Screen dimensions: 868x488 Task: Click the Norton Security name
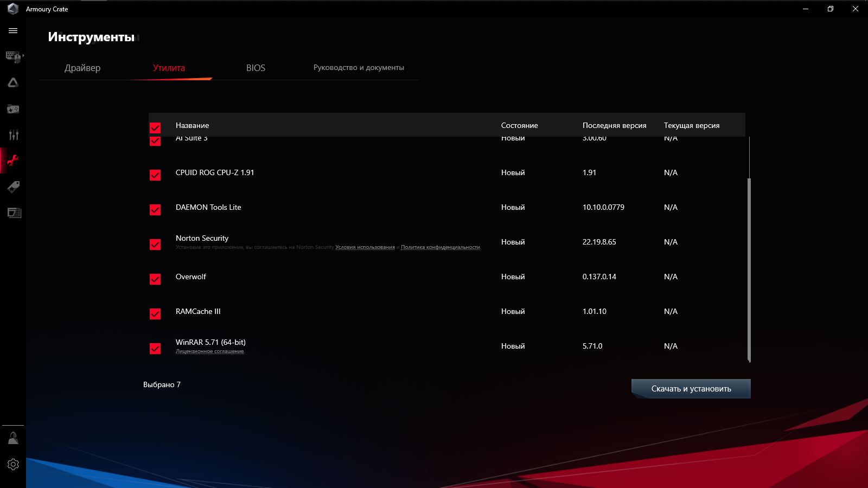click(202, 238)
